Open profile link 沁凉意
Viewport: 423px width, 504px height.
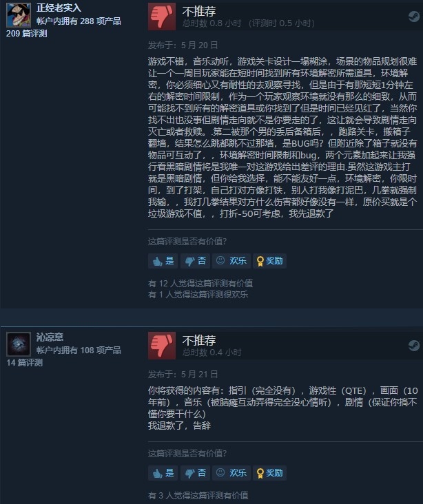(50, 337)
